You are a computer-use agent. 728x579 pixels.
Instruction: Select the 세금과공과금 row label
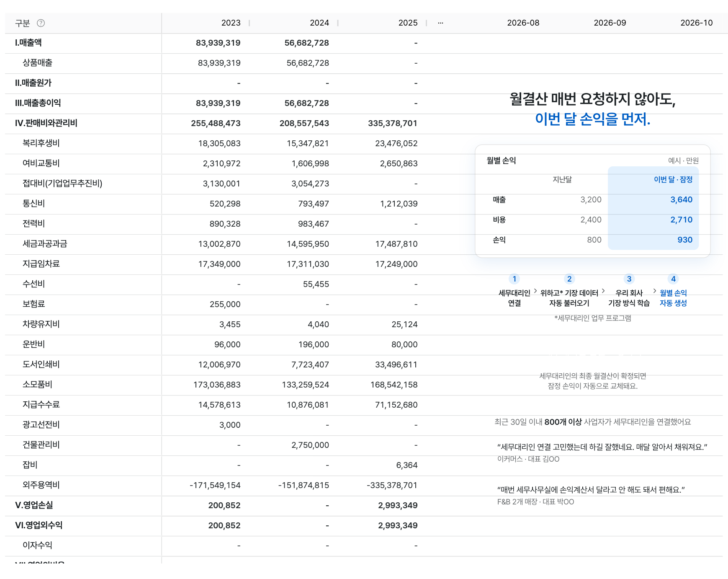[x=45, y=244]
